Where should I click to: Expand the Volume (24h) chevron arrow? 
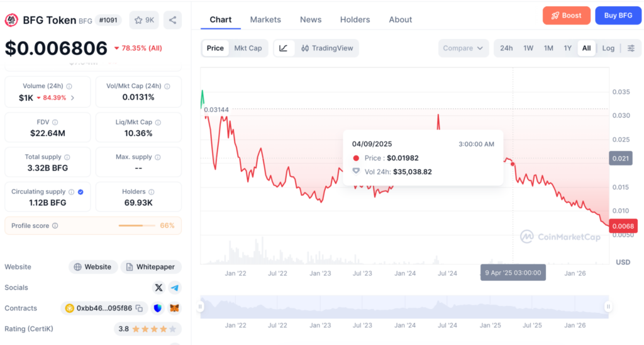[x=73, y=98]
